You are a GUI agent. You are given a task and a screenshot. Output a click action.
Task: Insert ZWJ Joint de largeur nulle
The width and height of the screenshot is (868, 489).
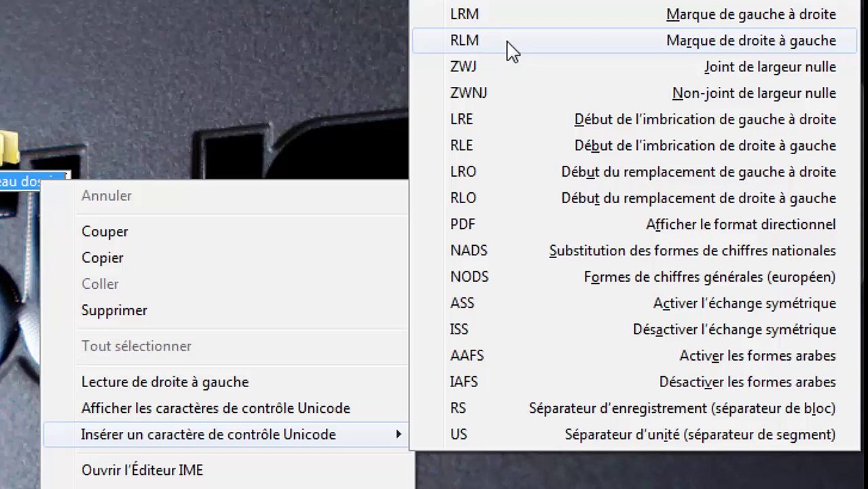[x=634, y=67]
